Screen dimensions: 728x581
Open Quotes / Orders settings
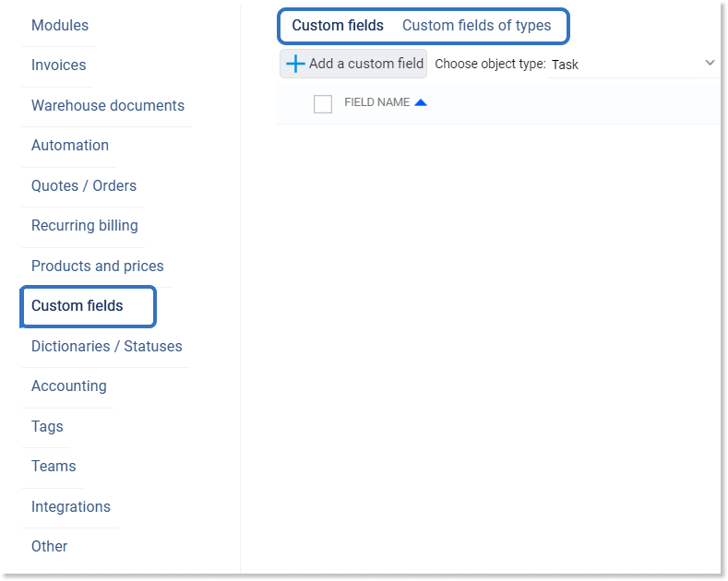tap(84, 186)
